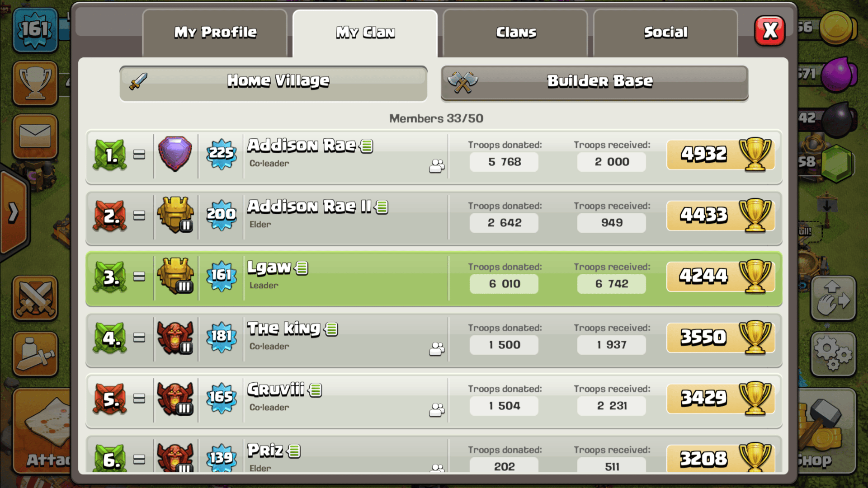
Task: Open the Clans tab
Action: [516, 33]
